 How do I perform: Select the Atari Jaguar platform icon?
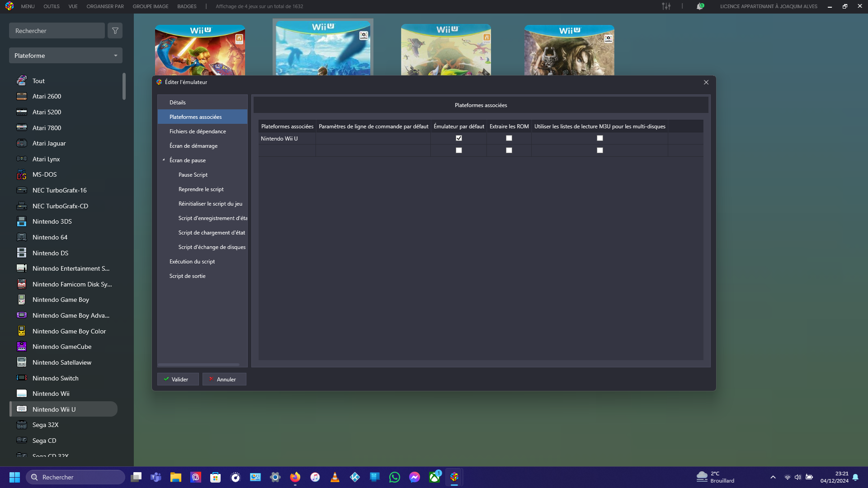click(22, 143)
